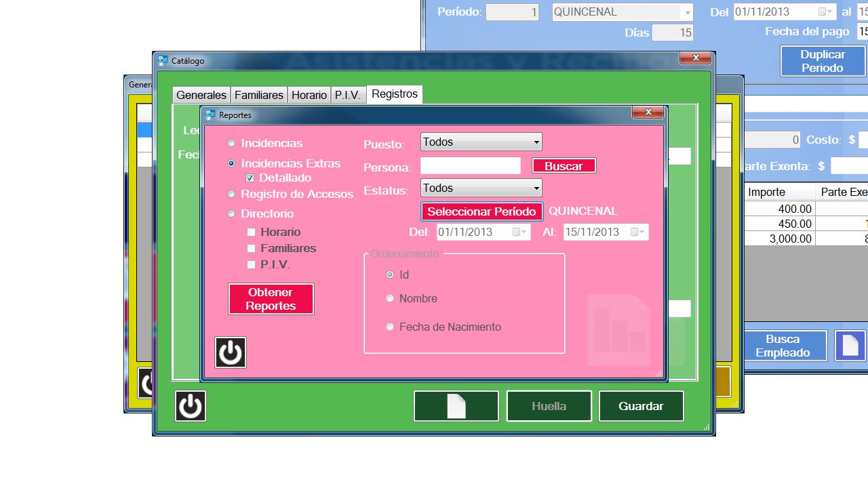Image resolution: width=868 pixels, height=488 pixels.
Task: Click the Parte Exenta input field
Action: [849, 166]
